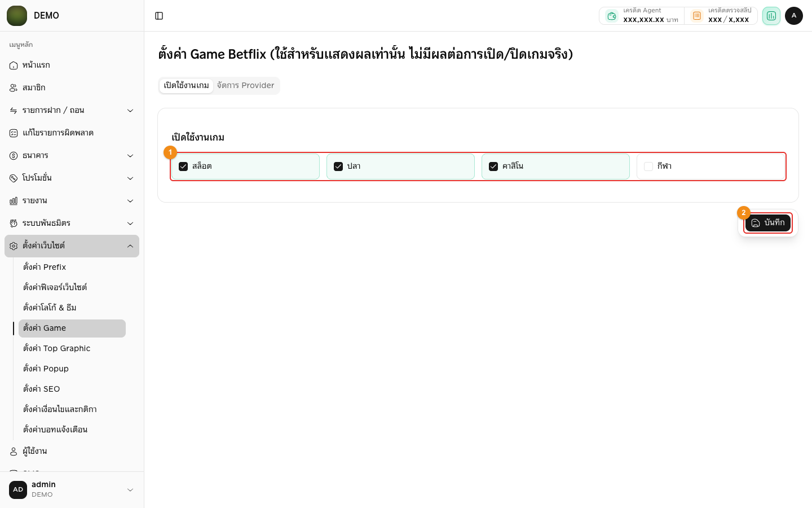812x508 pixels.
Task: Click the members icon beside สมาชิก
Action: point(14,88)
